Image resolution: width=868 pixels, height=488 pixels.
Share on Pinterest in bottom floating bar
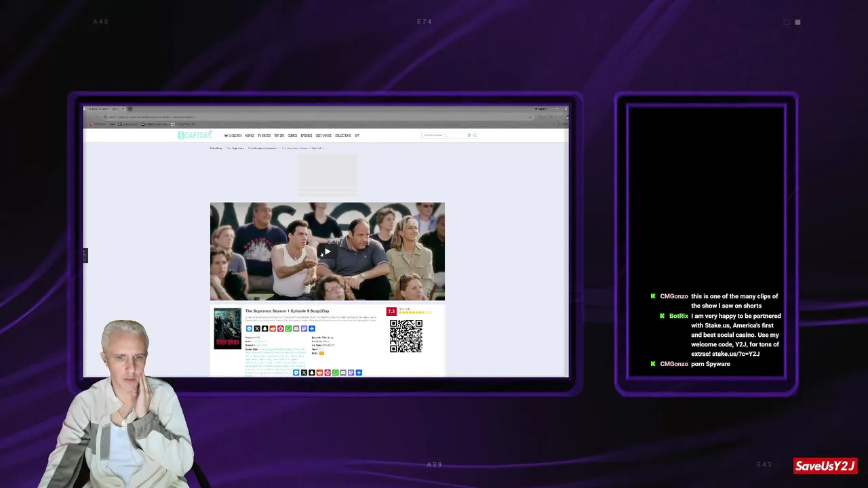328,373
